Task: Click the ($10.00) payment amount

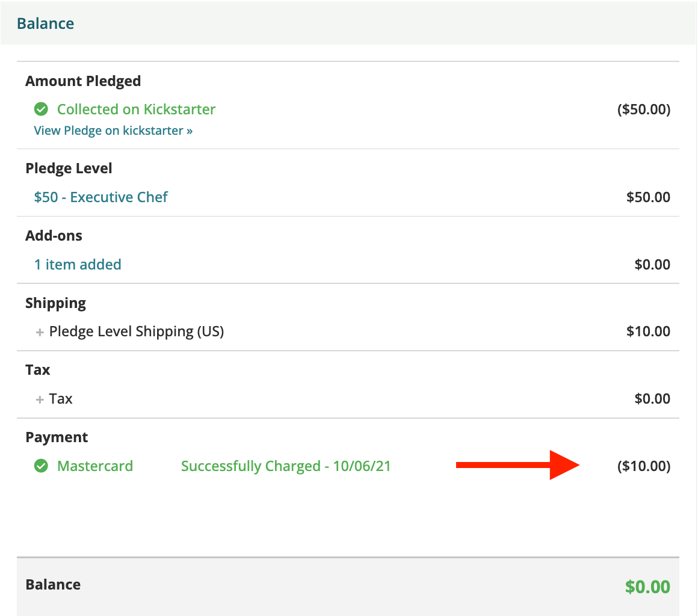Action: tap(644, 466)
